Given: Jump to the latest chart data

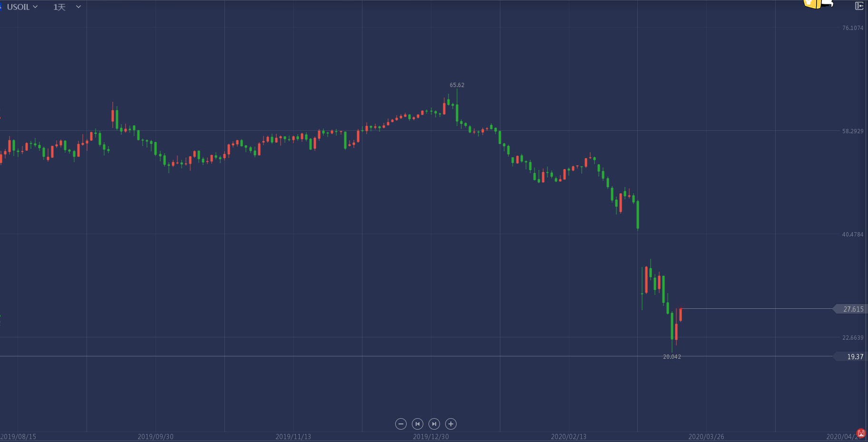Looking at the screenshot, I should coord(434,424).
